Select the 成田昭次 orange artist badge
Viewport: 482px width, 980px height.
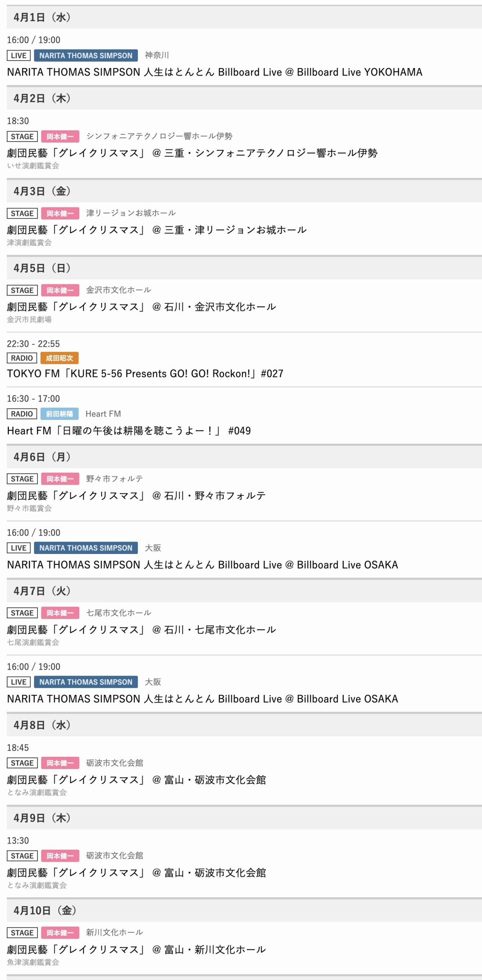59,358
